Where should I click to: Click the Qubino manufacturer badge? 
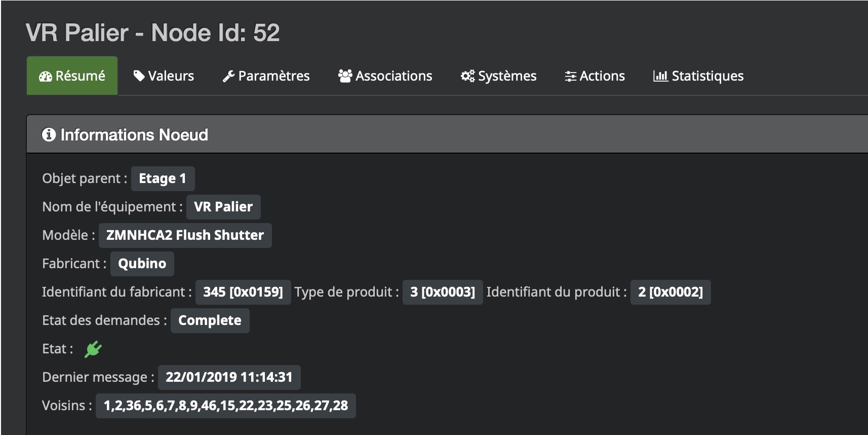pyautogui.click(x=142, y=264)
